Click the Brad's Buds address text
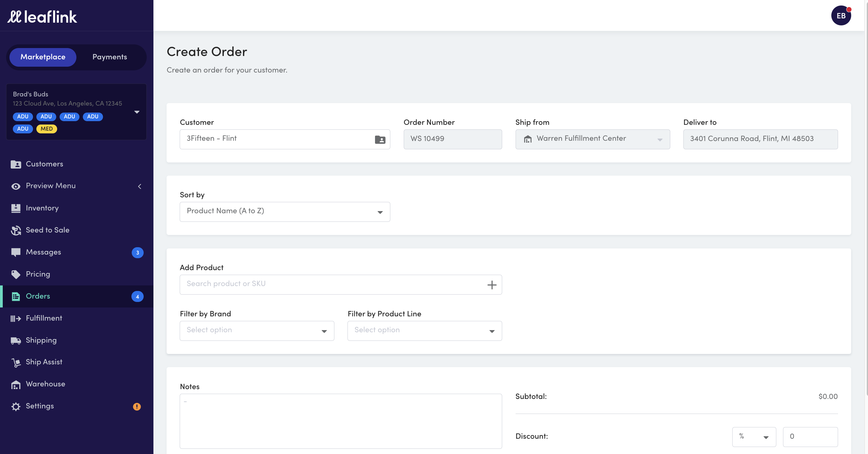This screenshot has height=454, width=868. pyautogui.click(x=67, y=103)
